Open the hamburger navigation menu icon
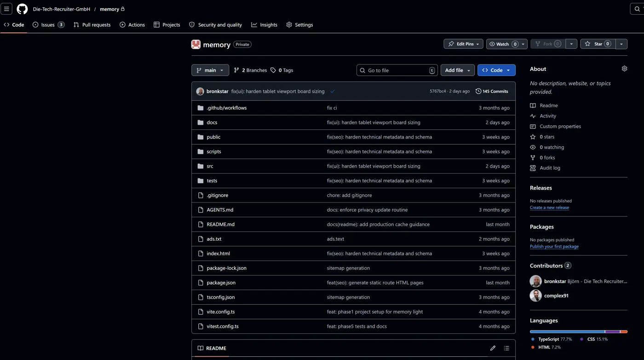Image resolution: width=644 pixels, height=360 pixels. [6, 9]
